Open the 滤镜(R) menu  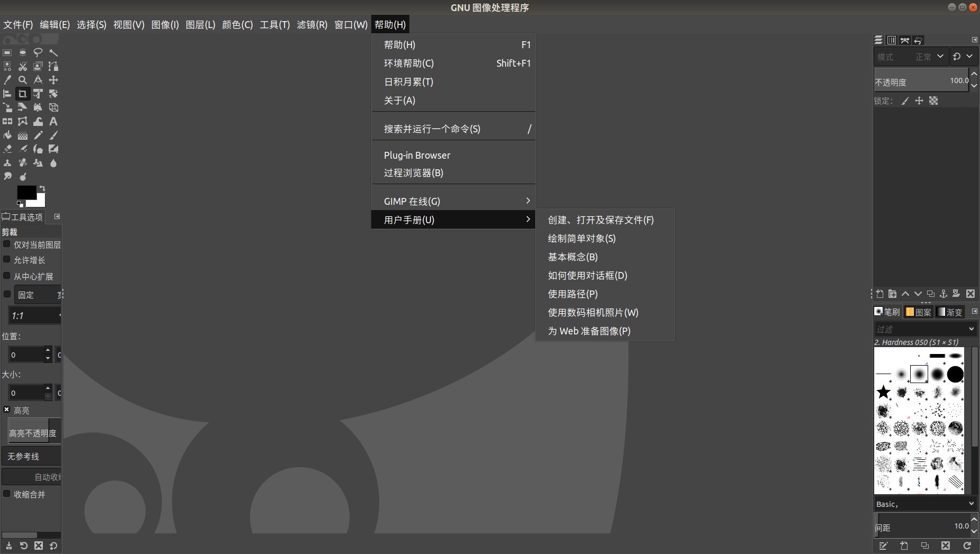pos(312,25)
